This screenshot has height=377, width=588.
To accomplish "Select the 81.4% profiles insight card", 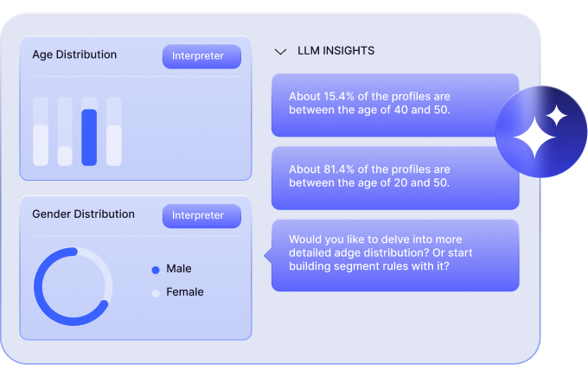I will [x=395, y=178].
